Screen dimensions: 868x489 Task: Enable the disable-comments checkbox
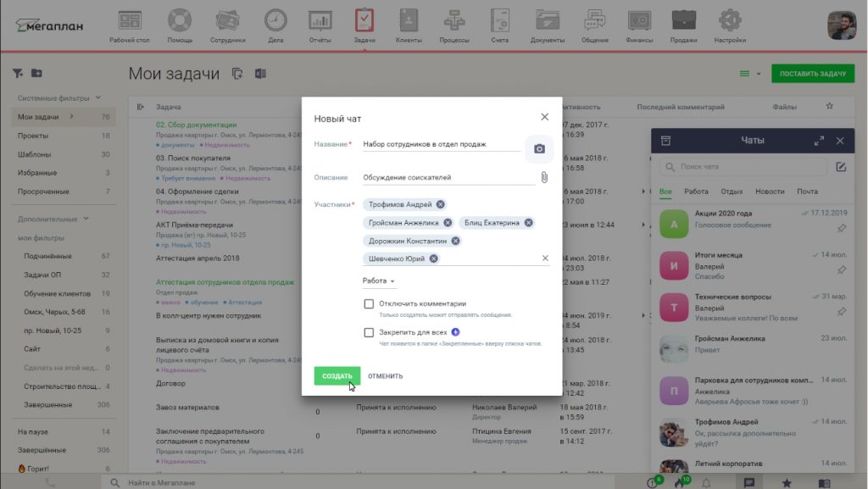tap(369, 303)
